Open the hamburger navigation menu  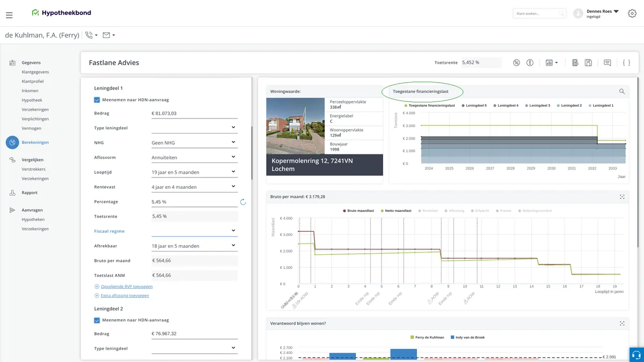pos(10,15)
